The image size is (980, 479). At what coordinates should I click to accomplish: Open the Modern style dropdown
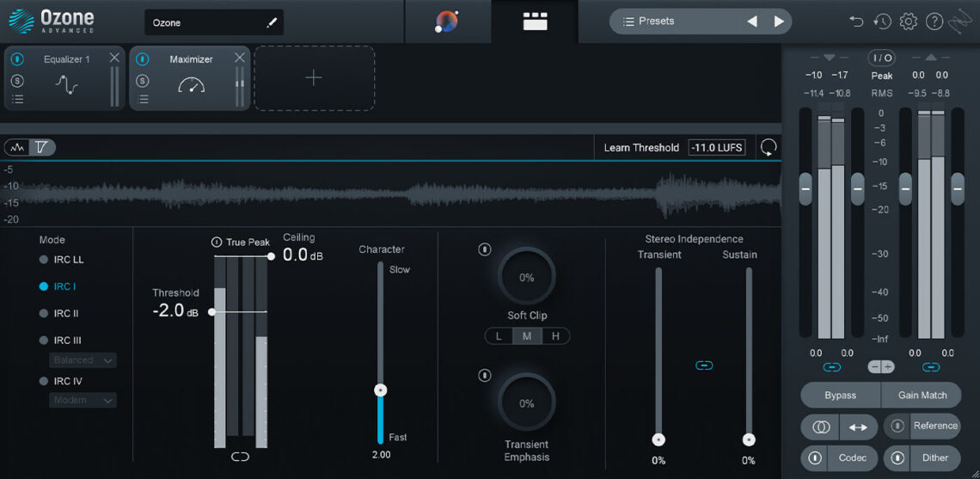click(83, 400)
